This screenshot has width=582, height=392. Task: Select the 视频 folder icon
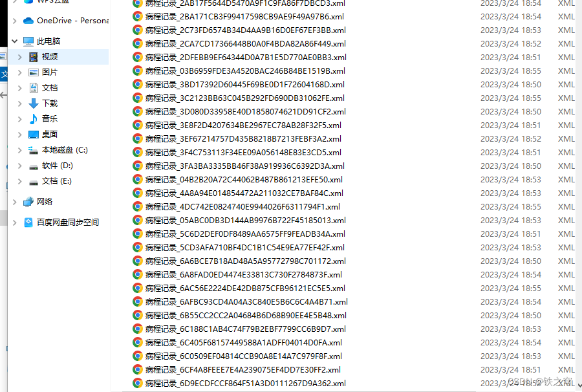pos(34,57)
